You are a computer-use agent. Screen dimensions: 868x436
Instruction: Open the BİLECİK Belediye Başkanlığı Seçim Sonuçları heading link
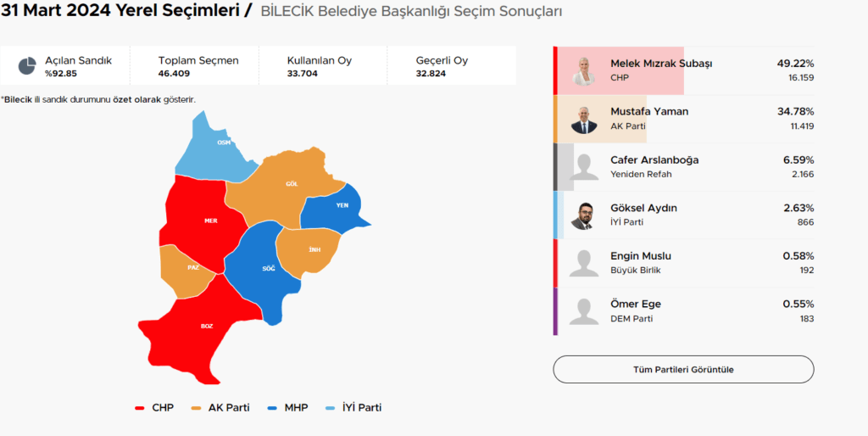(x=411, y=12)
